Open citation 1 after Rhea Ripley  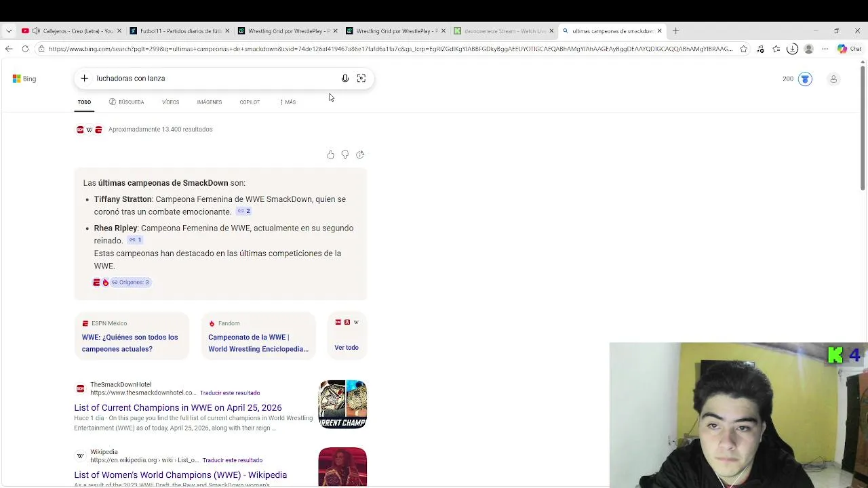coord(135,240)
